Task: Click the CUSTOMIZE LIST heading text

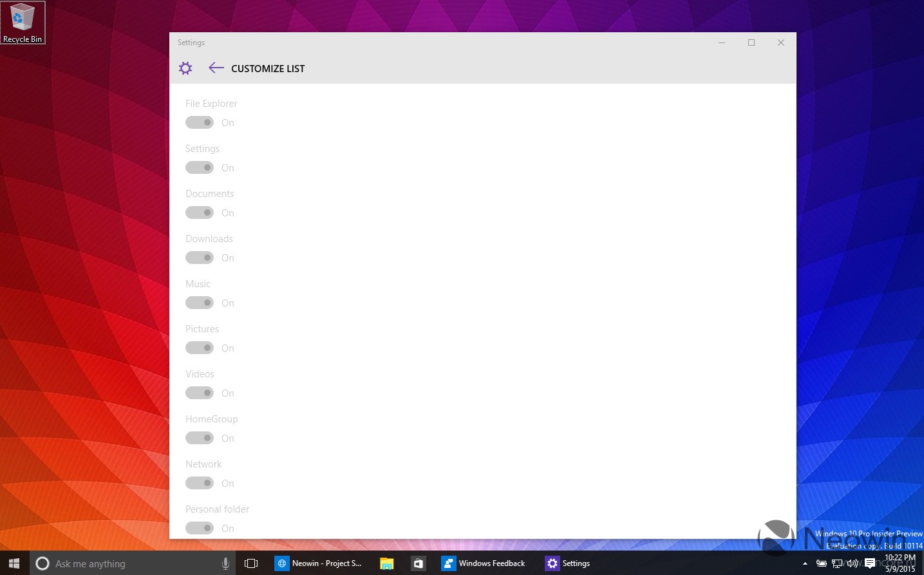Action: [x=268, y=69]
